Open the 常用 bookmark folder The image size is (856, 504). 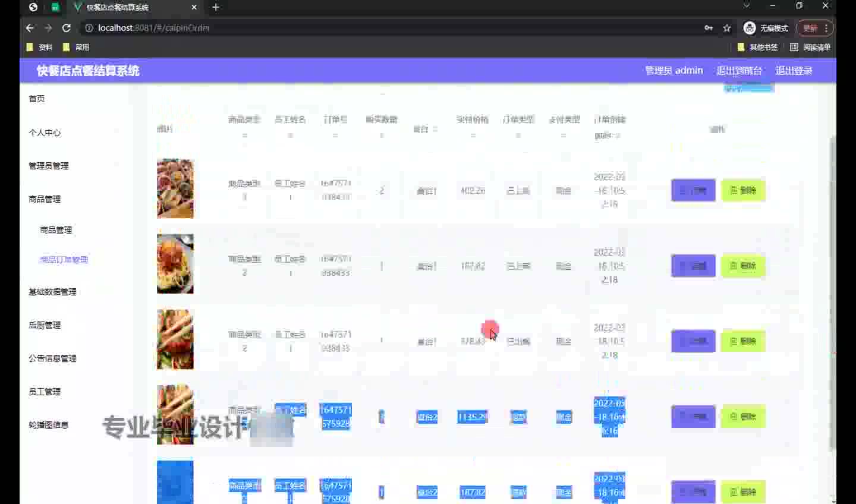(75, 47)
